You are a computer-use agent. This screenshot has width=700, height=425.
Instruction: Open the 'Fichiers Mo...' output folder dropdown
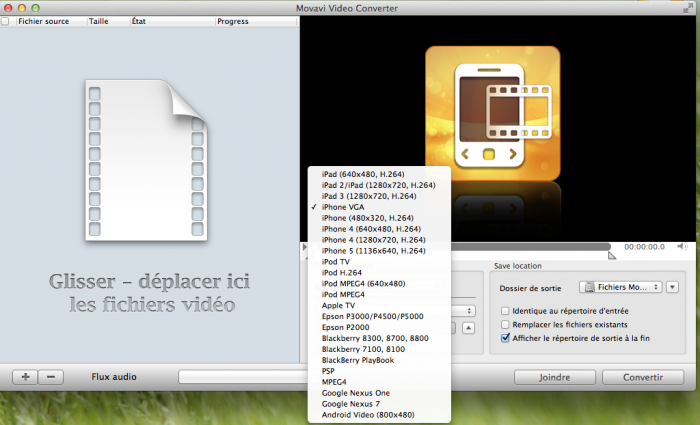click(x=623, y=287)
